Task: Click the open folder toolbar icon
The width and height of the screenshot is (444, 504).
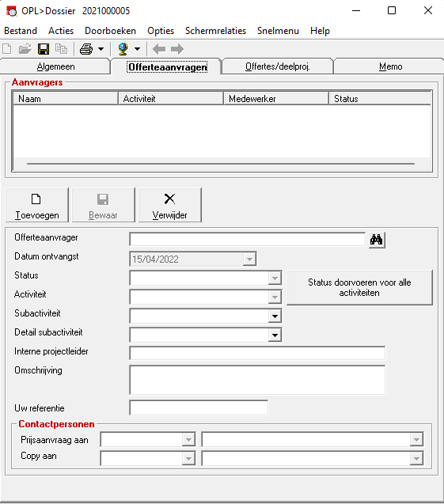Action: click(25, 49)
